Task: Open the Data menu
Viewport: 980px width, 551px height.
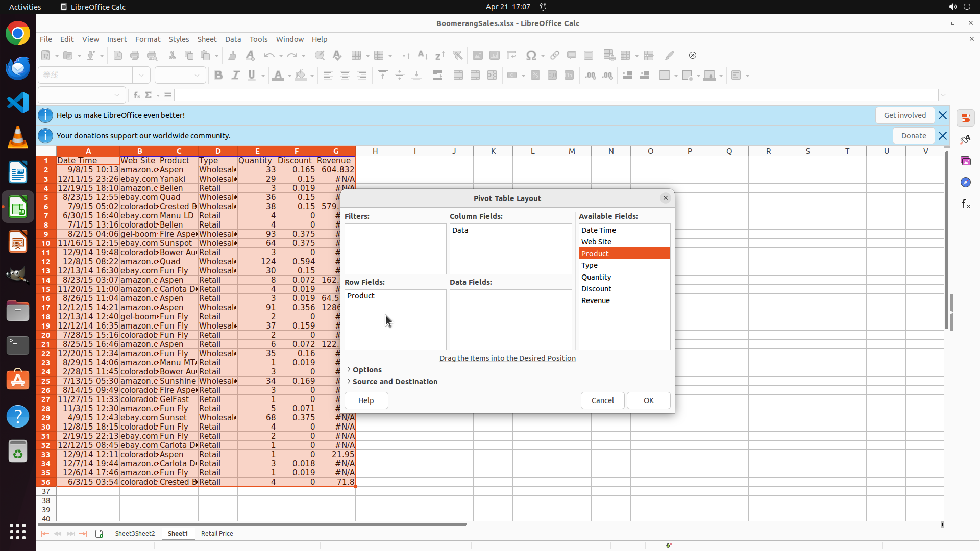Action: pos(233,39)
